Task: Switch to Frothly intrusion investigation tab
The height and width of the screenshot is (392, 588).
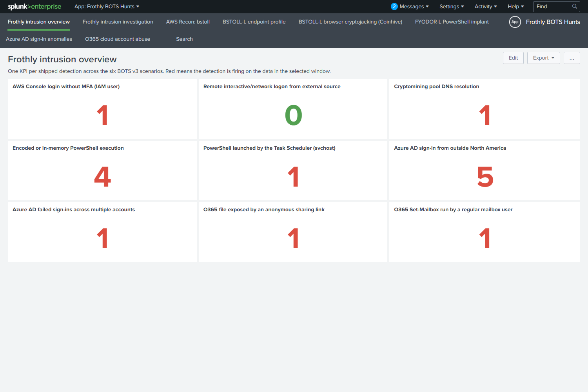Action: [118, 22]
